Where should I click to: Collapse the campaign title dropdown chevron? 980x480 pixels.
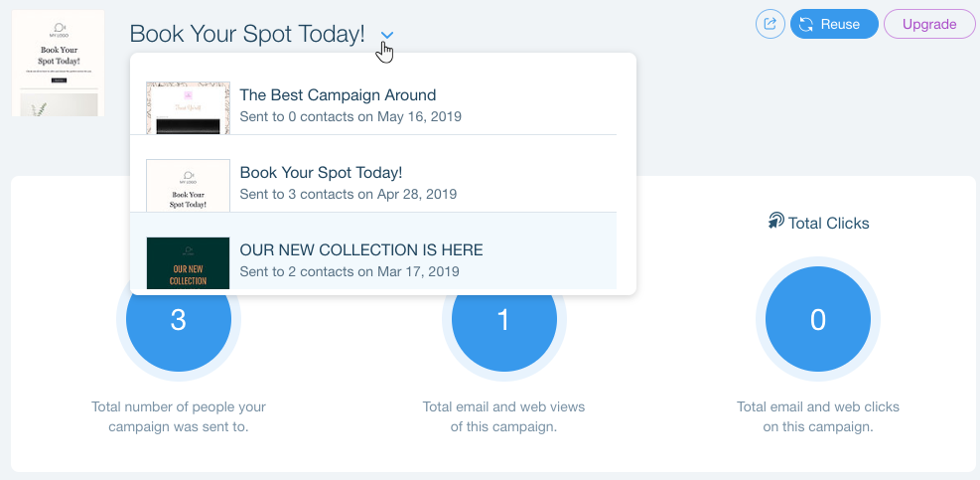coord(387,35)
